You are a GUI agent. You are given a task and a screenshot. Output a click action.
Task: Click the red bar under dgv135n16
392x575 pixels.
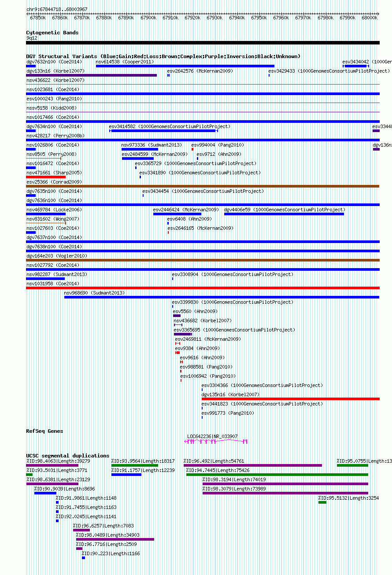(x=291, y=399)
